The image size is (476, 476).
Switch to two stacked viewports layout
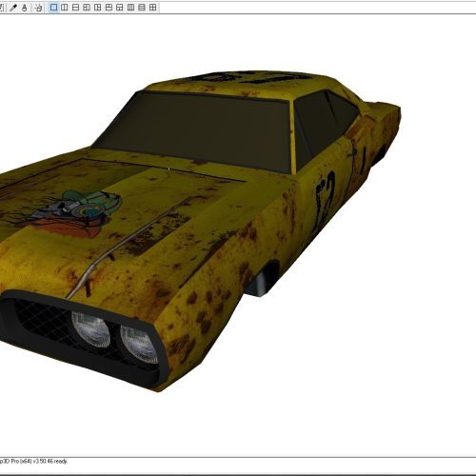click(75, 8)
